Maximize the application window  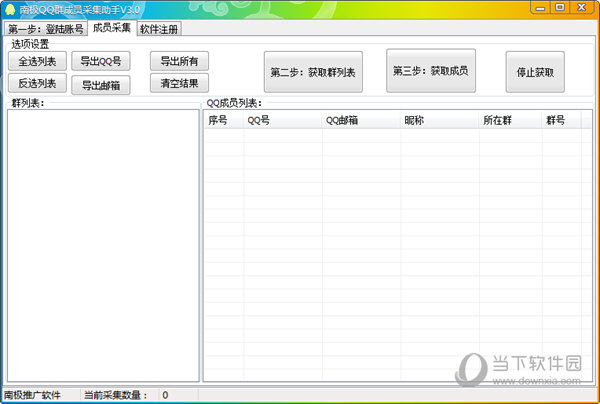[x=560, y=8]
